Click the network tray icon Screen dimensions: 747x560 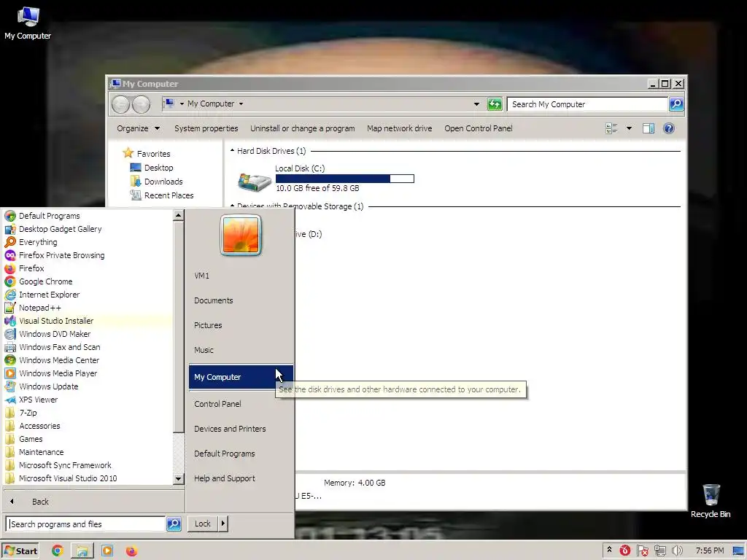point(659,551)
